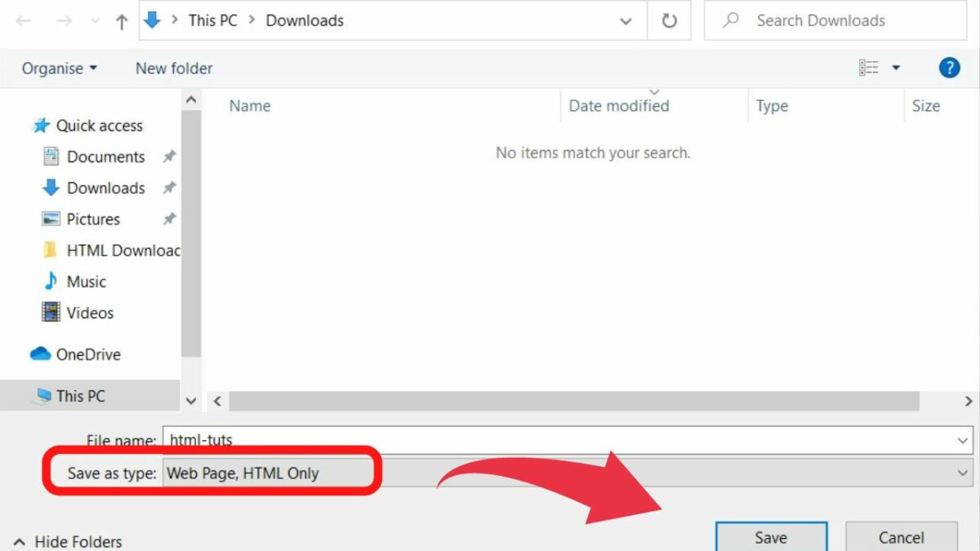This screenshot has width=980, height=551.
Task: Click the change view layout icon
Action: point(868,69)
